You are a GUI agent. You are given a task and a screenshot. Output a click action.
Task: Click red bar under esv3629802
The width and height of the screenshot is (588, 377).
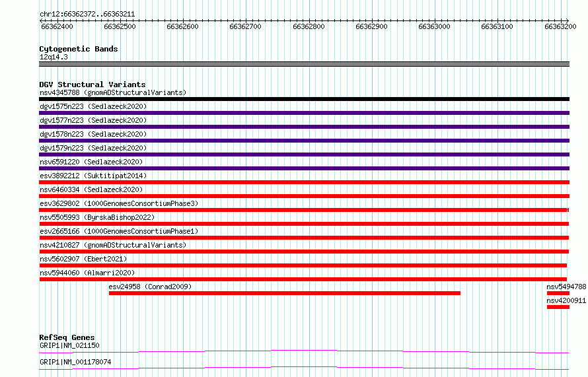[304, 210]
